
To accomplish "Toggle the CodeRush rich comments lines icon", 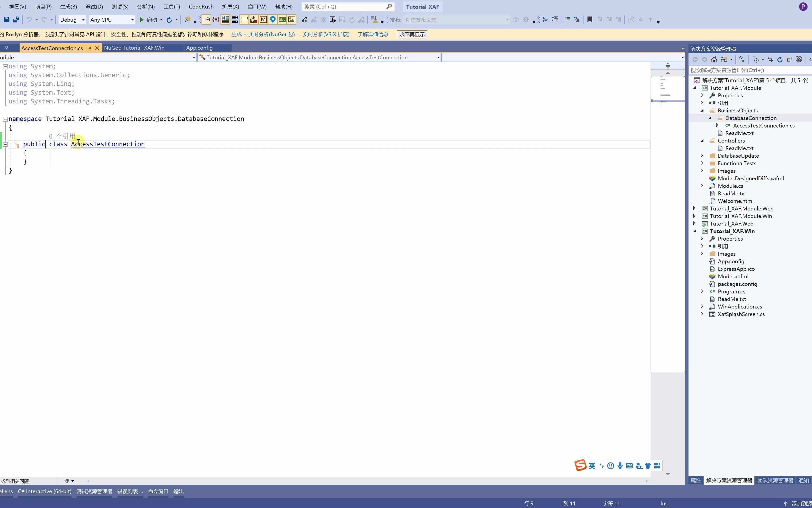I will [225, 19].
